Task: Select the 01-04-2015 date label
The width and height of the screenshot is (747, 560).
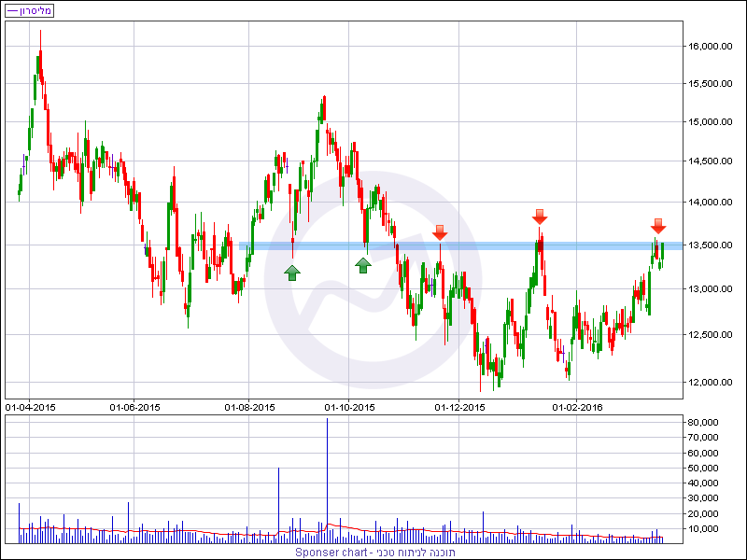Action: [30, 407]
